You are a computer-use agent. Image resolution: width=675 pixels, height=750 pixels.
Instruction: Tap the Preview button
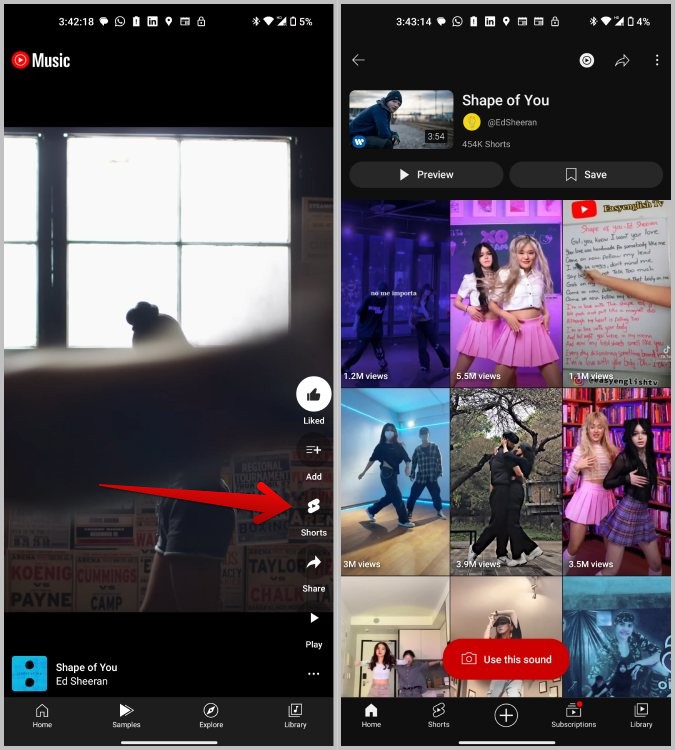click(x=426, y=175)
